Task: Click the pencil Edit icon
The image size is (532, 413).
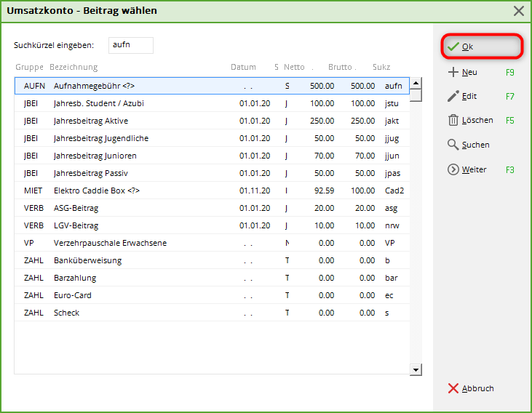Action: [453, 96]
